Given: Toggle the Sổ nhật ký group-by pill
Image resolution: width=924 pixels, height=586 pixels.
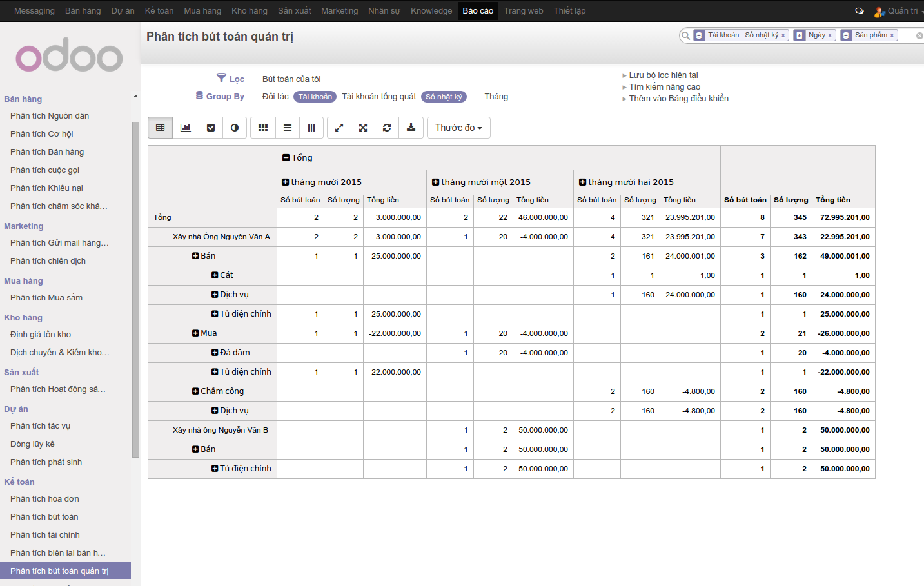Looking at the screenshot, I should [444, 97].
